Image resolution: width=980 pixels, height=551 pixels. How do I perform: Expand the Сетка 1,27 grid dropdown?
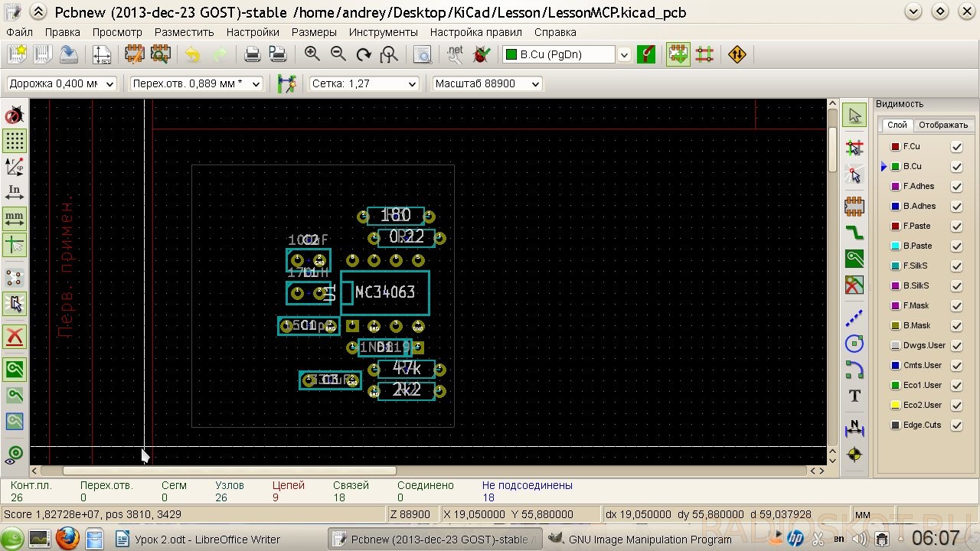364,83
